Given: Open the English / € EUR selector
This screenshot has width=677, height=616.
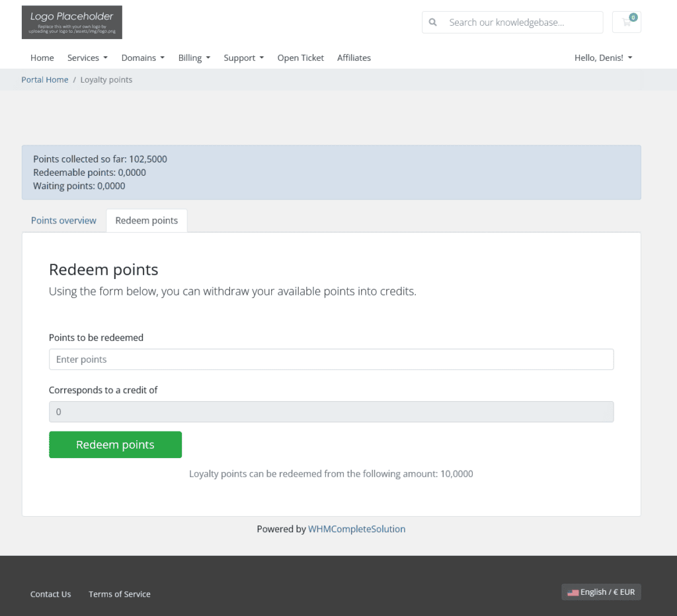Looking at the screenshot, I should tap(600, 592).
